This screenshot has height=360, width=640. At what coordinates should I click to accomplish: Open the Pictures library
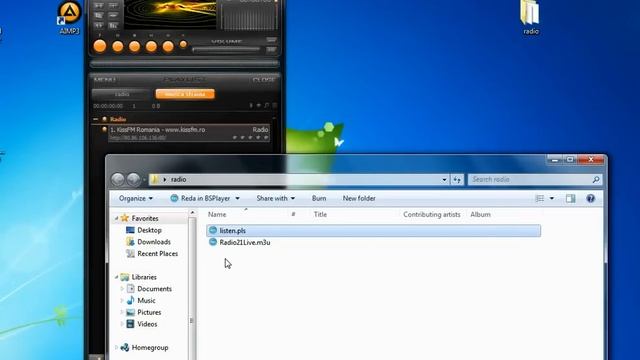[x=149, y=312]
